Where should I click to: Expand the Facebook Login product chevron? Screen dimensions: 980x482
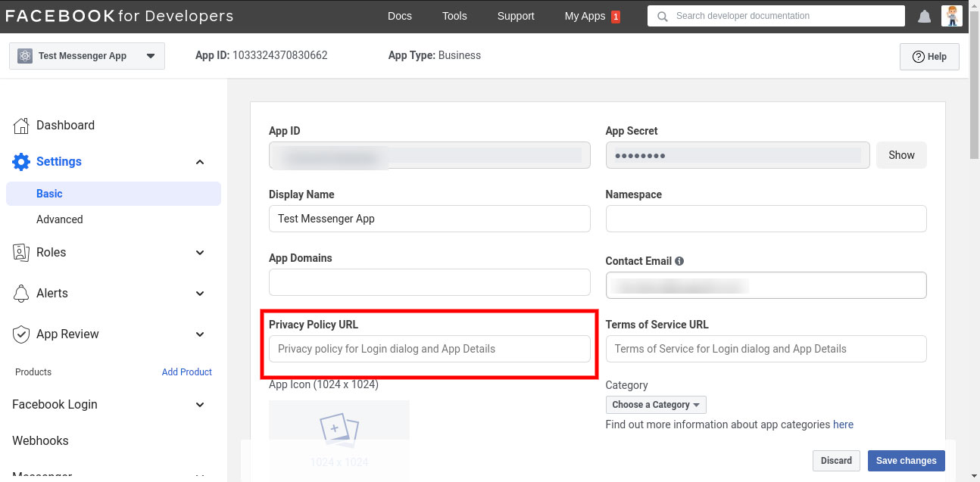point(200,405)
